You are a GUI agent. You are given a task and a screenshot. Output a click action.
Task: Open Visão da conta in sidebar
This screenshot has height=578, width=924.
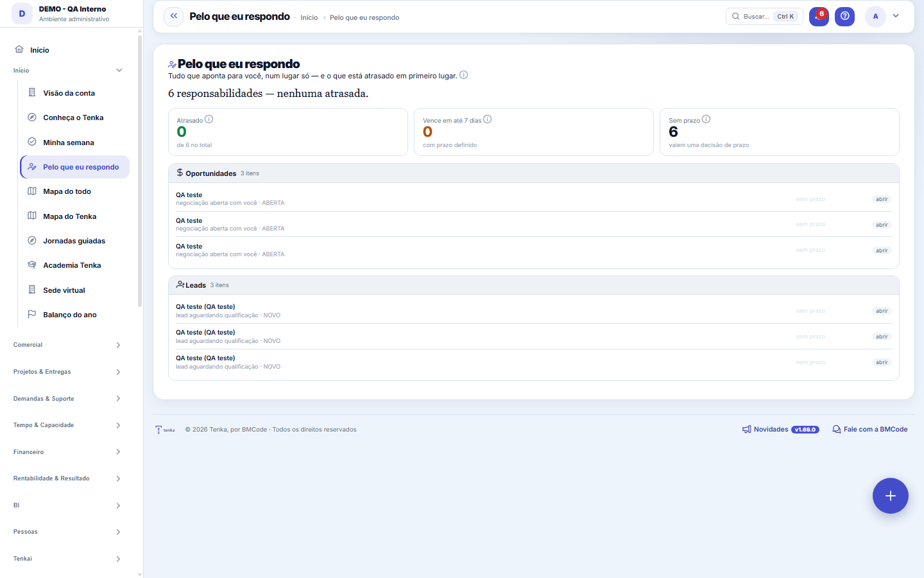click(74, 93)
